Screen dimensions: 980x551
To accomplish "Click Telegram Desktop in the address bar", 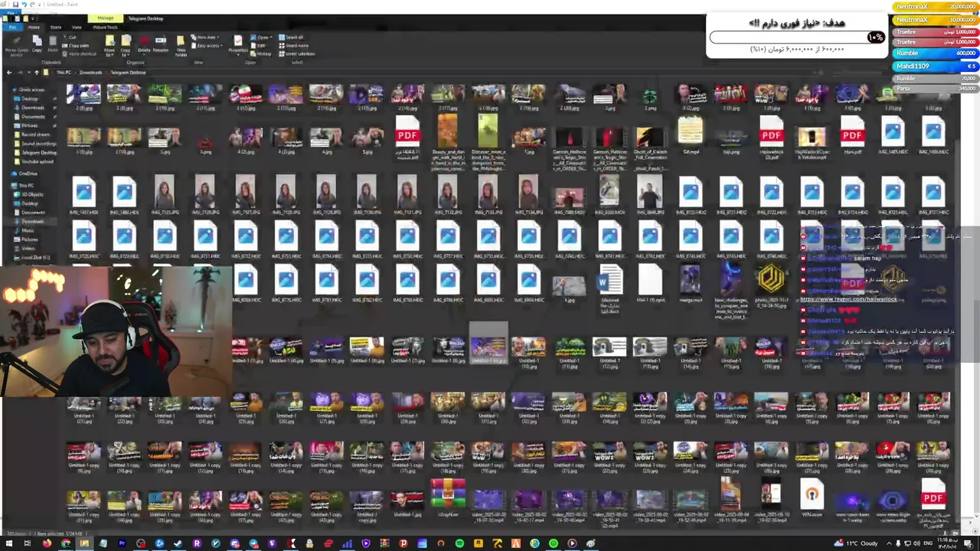I will click(x=128, y=72).
